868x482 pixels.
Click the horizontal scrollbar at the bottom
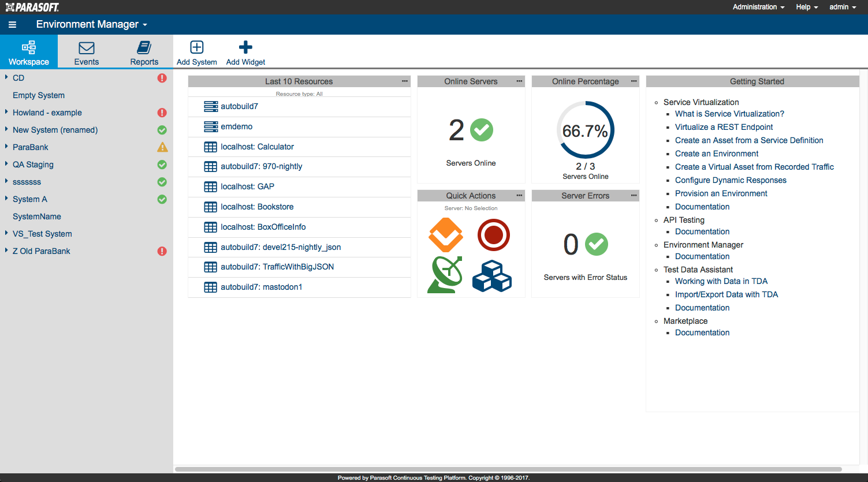click(508, 469)
